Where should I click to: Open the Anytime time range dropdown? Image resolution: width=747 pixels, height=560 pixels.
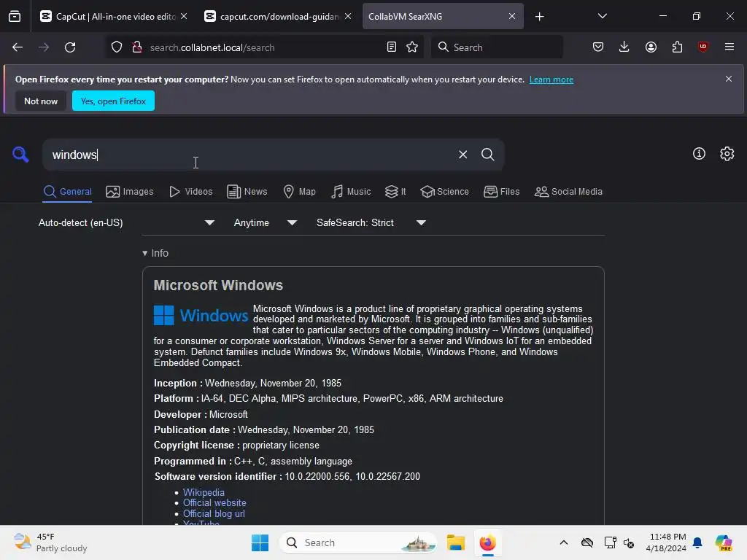[265, 222]
